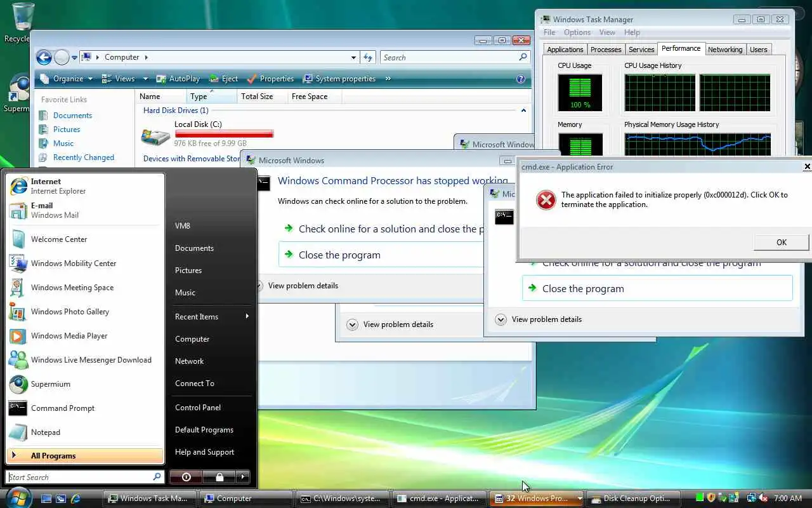
Task: Click Close the program in the left dialog
Action: point(381,255)
